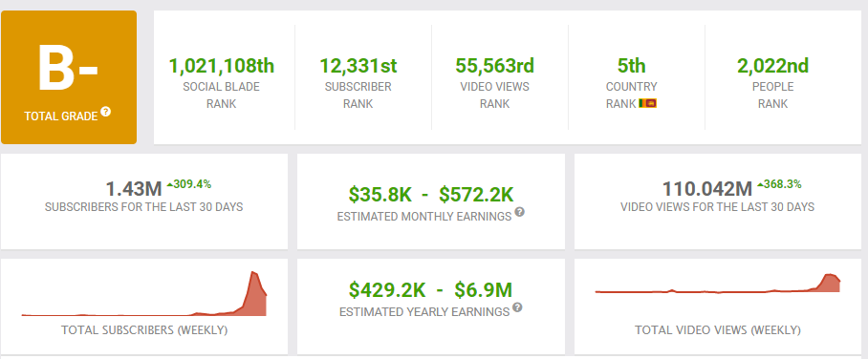Click the Total Video Views (Weekly) label
This screenshot has width=868, height=359.
pos(717,330)
